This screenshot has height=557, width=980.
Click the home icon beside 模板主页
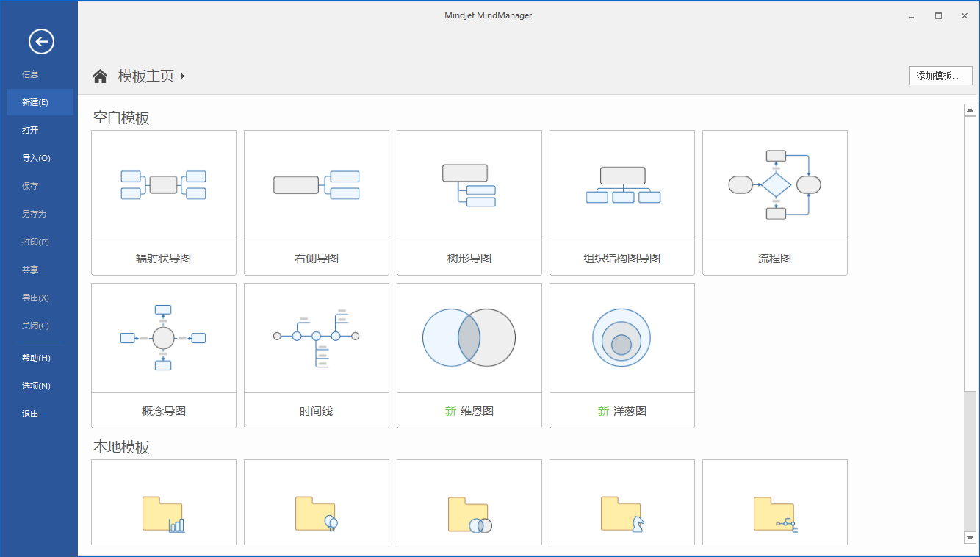101,76
